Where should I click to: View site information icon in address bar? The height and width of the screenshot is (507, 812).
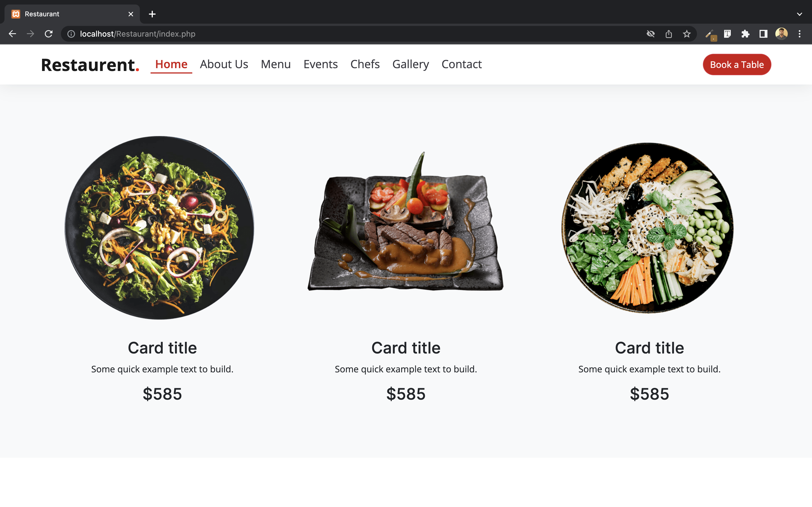point(71,34)
